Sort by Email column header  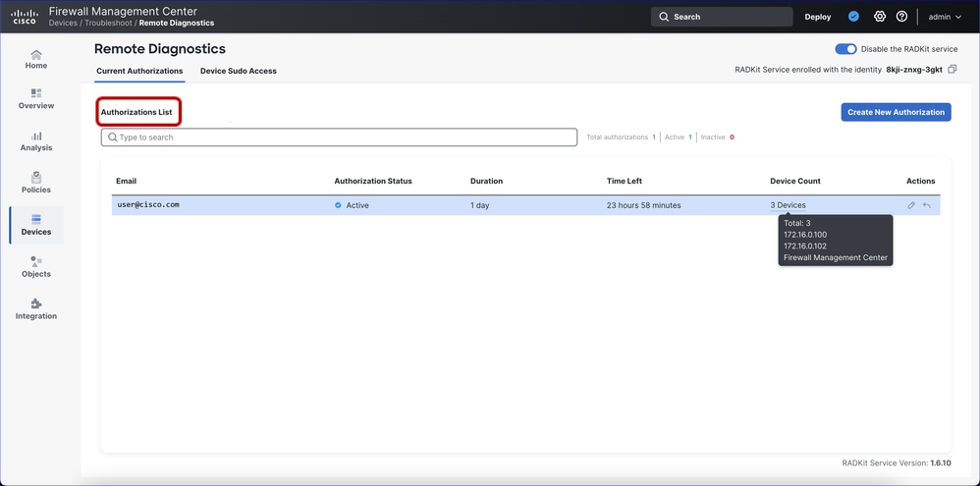pos(127,182)
